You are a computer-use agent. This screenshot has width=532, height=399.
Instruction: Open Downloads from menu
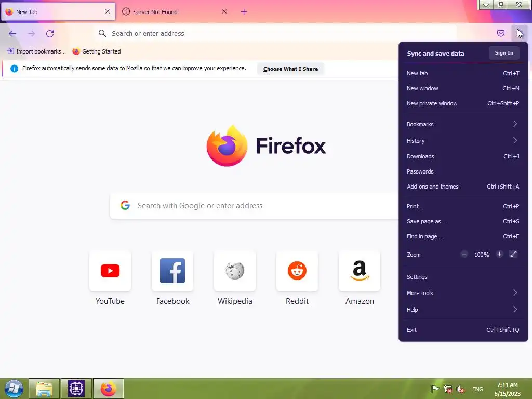coord(463,156)
